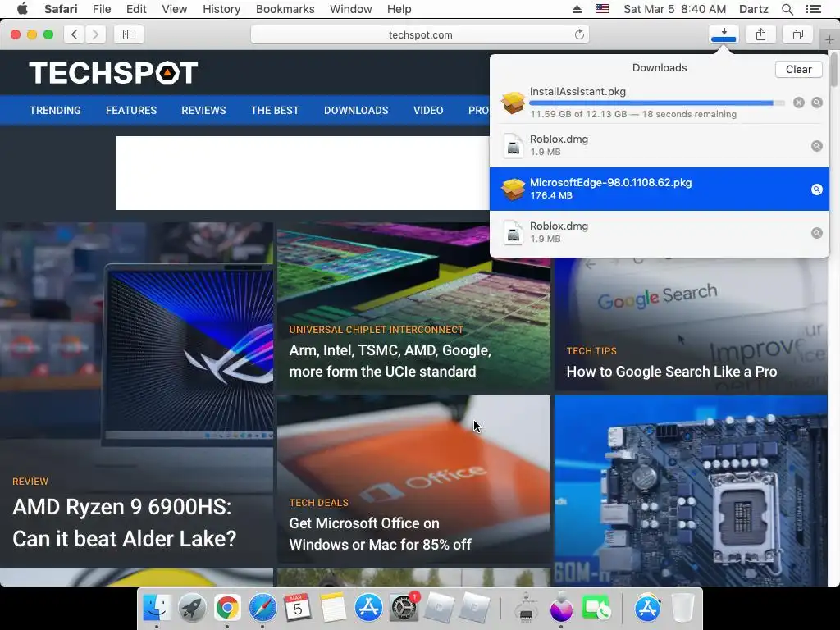Open the Edit menu
Screen dimensions: 840x630
136,9
